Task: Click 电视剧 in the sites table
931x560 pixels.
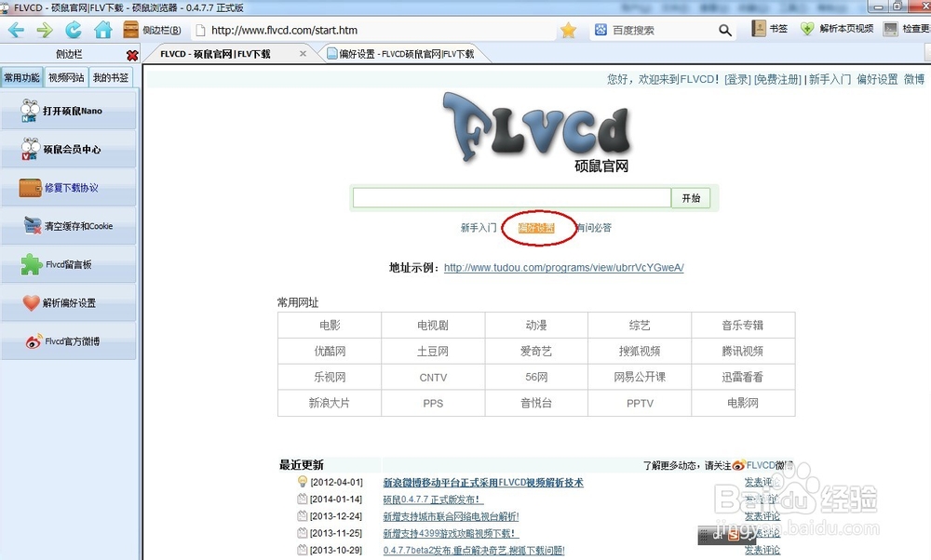Action: (x=433, y=325)
